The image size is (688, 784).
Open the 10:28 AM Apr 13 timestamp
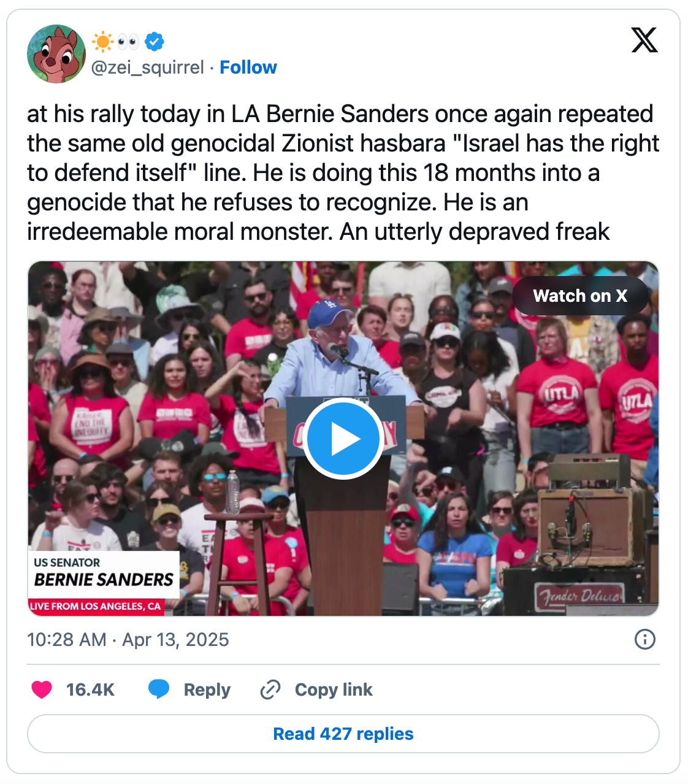point(128,640)
